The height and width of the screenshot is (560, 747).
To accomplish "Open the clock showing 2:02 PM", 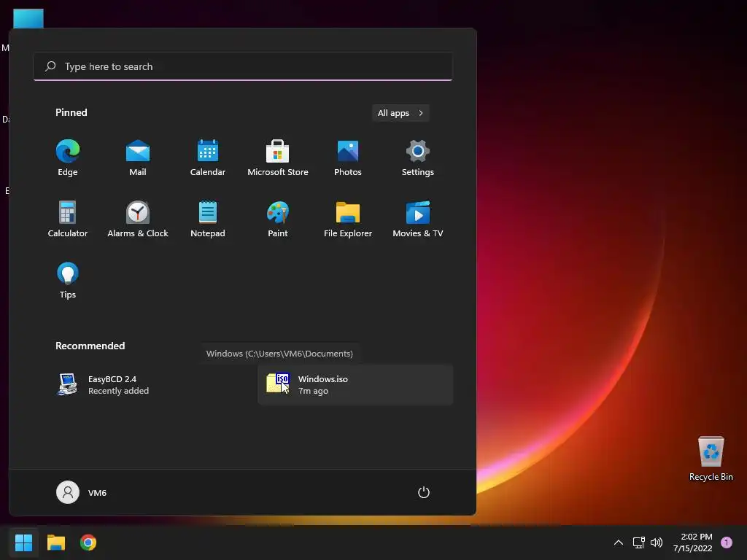I will point(693,542).
